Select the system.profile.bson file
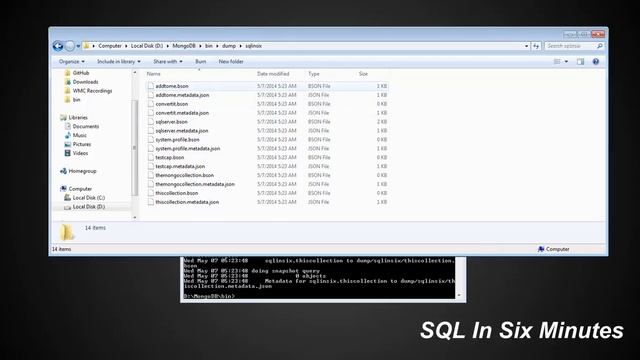This screenshot has height=360, width=640. (177, 140)
